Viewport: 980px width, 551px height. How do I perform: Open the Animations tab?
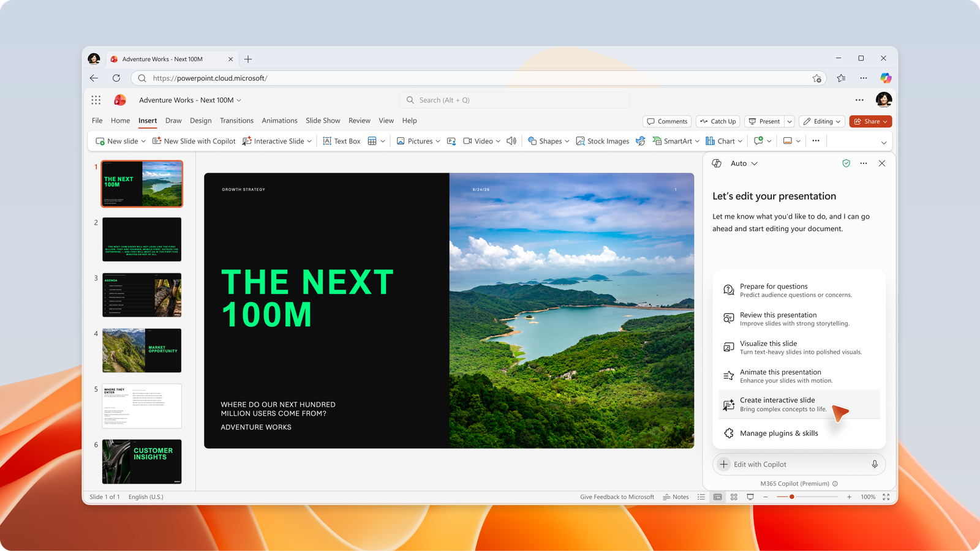tap(279, 121)
